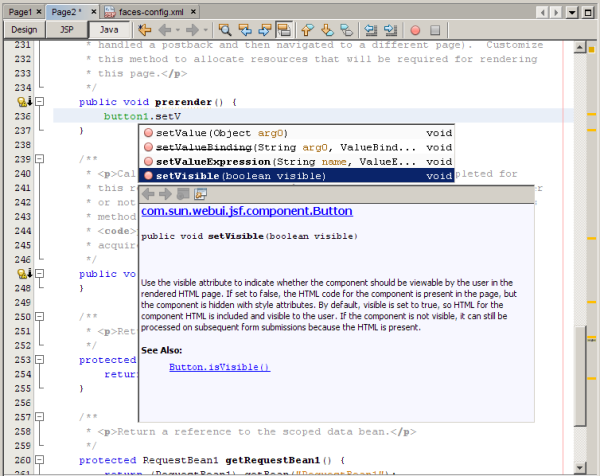Click the hint lightbulb below line 246
The height and width of the screenshot is (476, 600).
pyautogui.click(x=23, y=274)
